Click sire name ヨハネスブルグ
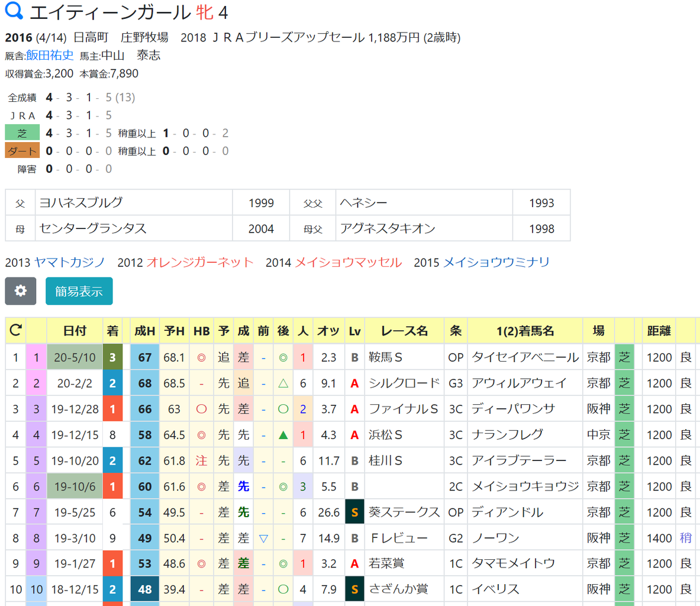 click(81, 202)
